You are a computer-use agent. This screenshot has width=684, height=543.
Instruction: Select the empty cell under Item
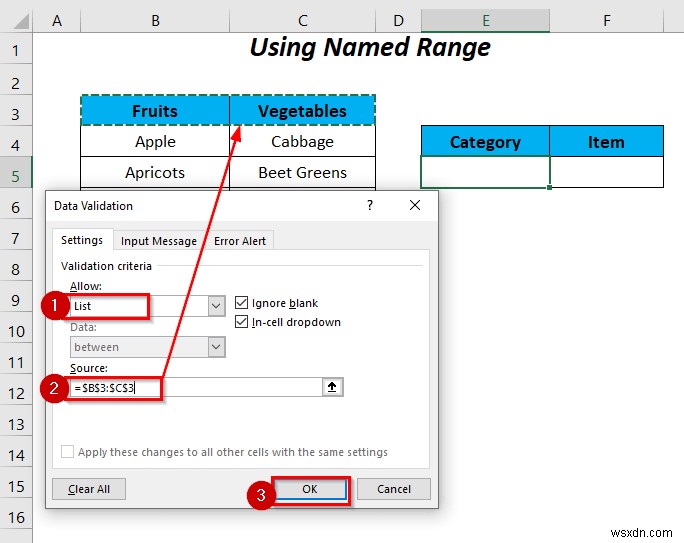(x=606, y=172)
